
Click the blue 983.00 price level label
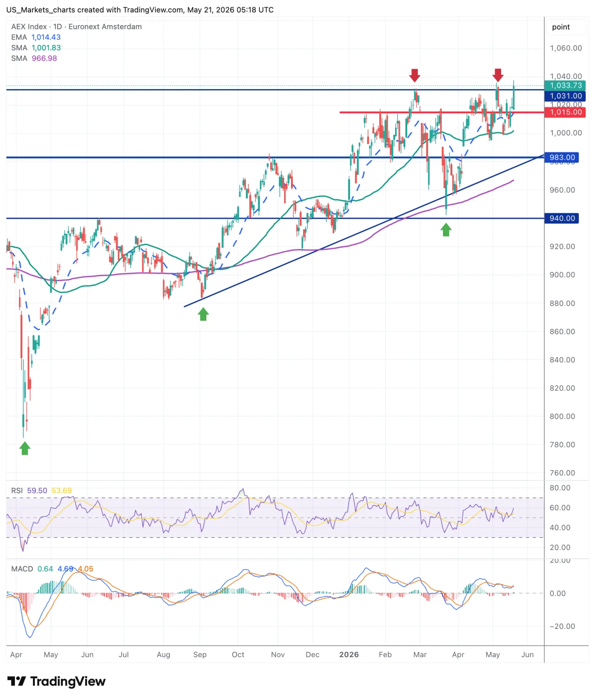(x=562, y=157)
